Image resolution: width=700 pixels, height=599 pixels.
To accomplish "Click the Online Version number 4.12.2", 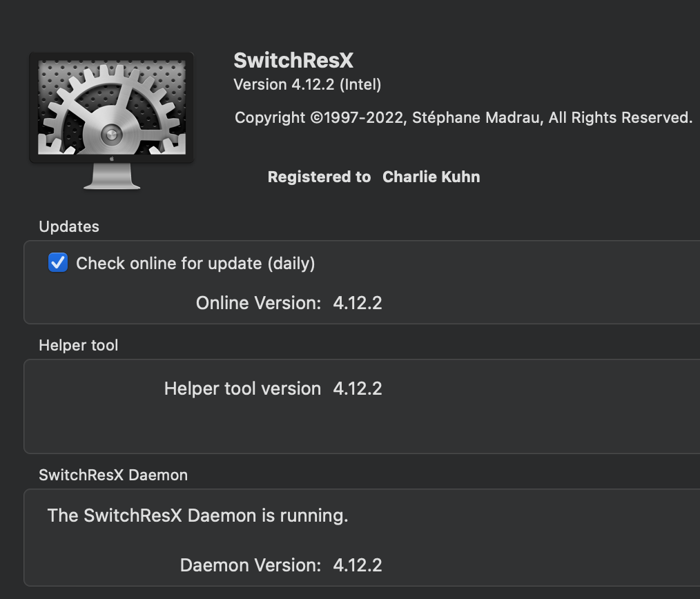I will (x=358, y=303).
